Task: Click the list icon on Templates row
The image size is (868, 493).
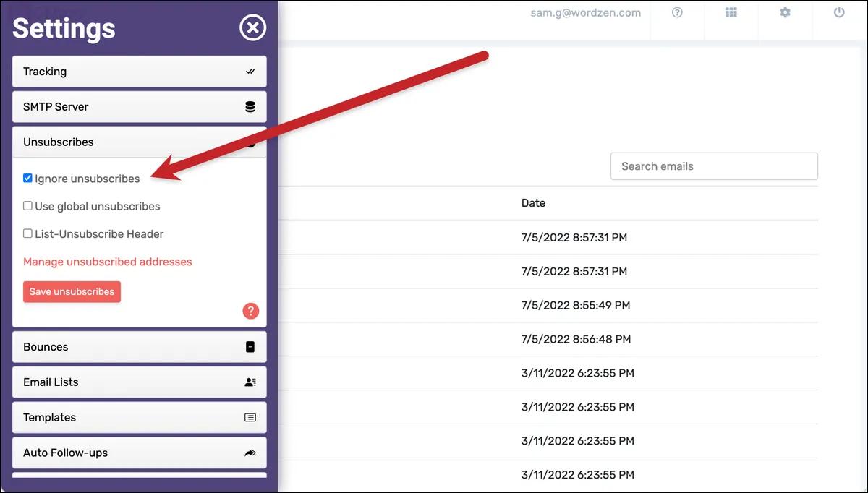Action: [250, 418]
